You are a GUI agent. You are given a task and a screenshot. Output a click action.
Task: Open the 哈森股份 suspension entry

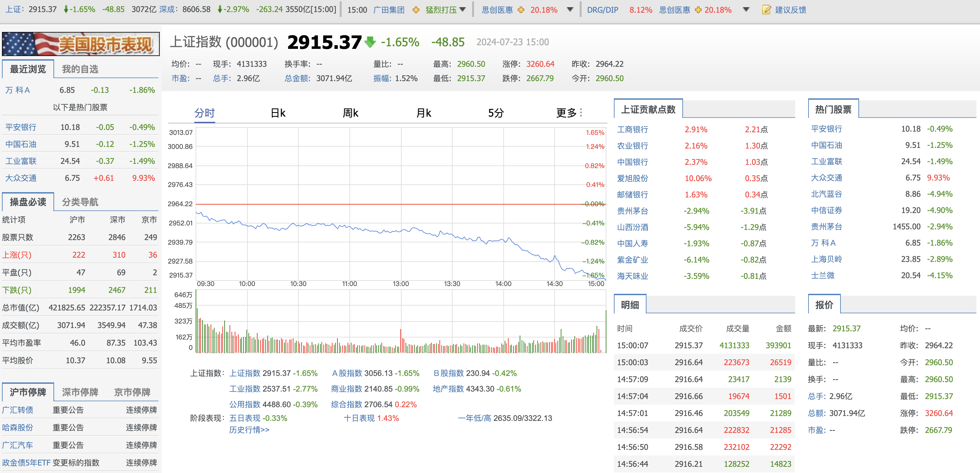tap(18, 427)
